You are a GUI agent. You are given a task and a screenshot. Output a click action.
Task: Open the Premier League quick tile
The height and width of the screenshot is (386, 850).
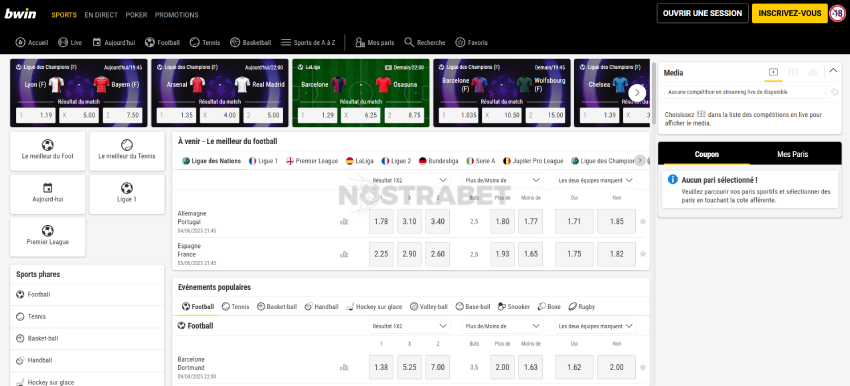48,237
